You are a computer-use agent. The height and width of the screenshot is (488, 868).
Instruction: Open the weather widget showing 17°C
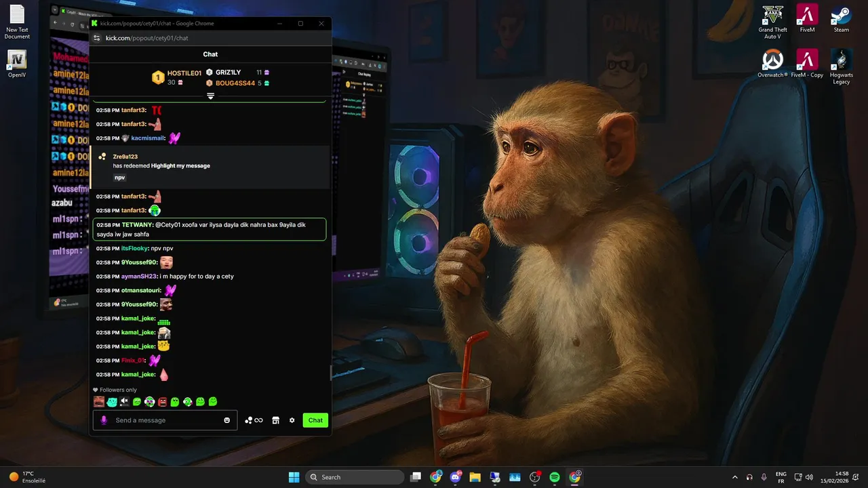[x=27, y=477]
